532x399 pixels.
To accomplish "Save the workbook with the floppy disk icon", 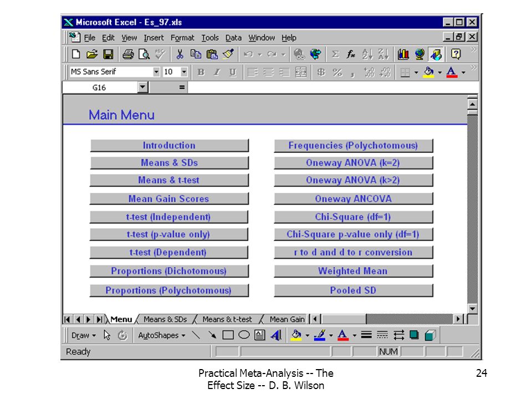I will click(x=108, y=54).
